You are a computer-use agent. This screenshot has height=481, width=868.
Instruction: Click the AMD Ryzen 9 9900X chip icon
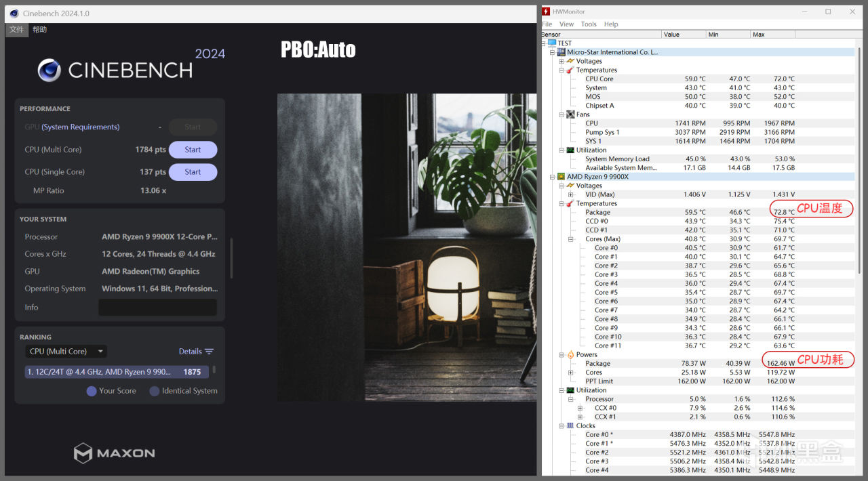pos(561,177)
